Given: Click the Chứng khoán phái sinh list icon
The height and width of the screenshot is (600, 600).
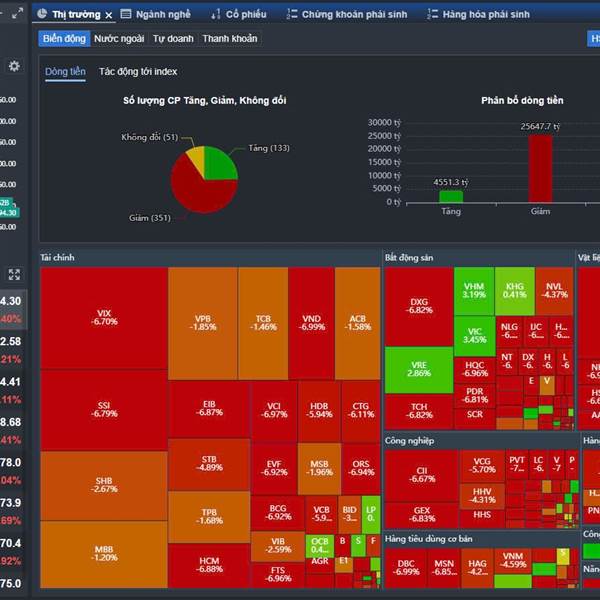Looking at the screenshot, I should pyautogui.click(x=292, y=14).
